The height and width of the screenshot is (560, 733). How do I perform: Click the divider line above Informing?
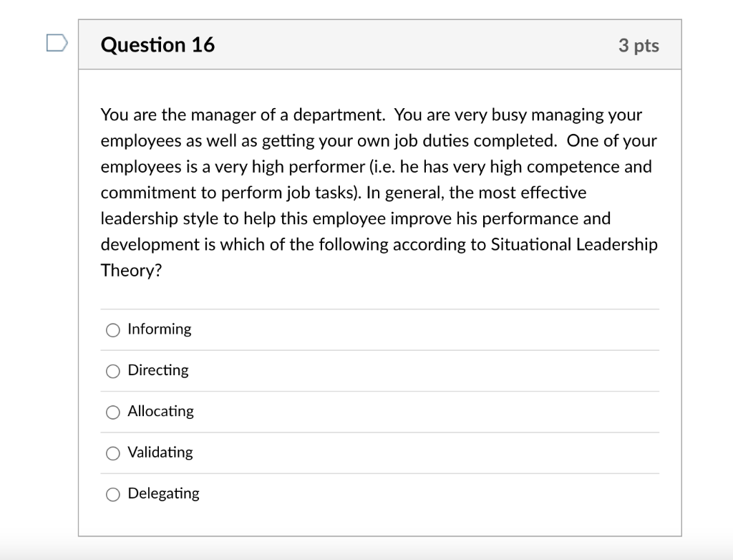click(x=379, y=309)
